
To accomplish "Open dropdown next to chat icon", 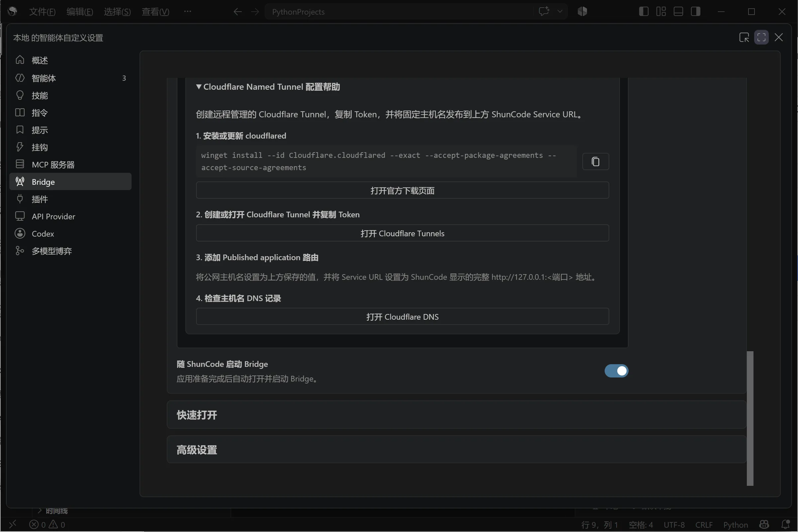I will click(x=560, y=12).
